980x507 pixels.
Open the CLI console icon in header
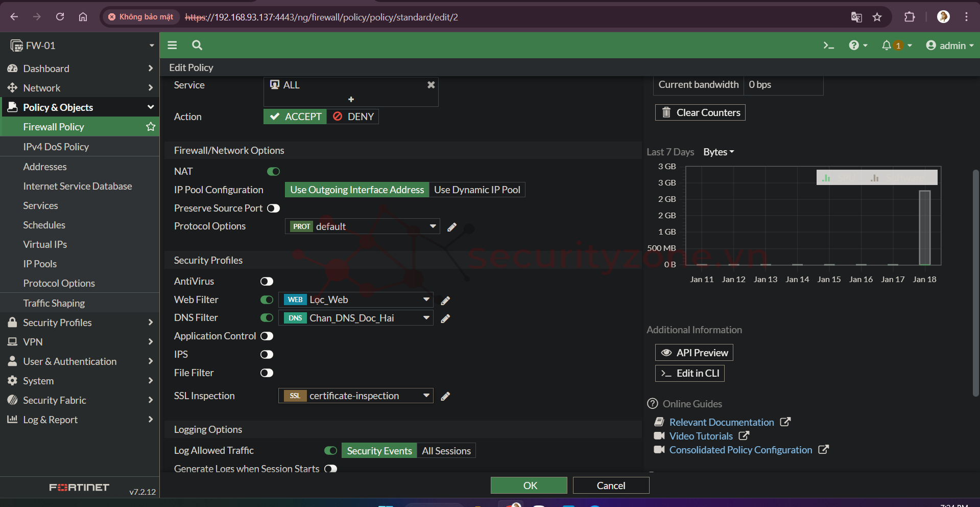(x=828, y=45)
